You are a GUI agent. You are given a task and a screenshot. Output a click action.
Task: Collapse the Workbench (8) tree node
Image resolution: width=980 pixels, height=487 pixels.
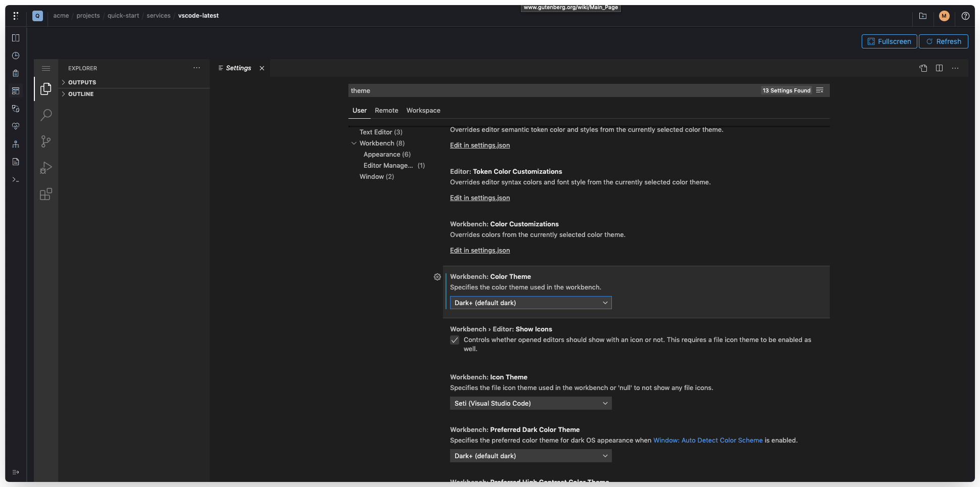(354, 143)
